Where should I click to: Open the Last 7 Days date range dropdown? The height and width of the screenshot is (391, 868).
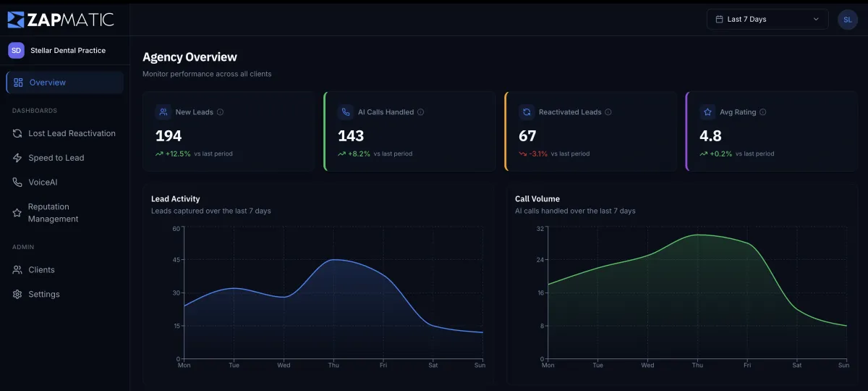click(767, 20)
